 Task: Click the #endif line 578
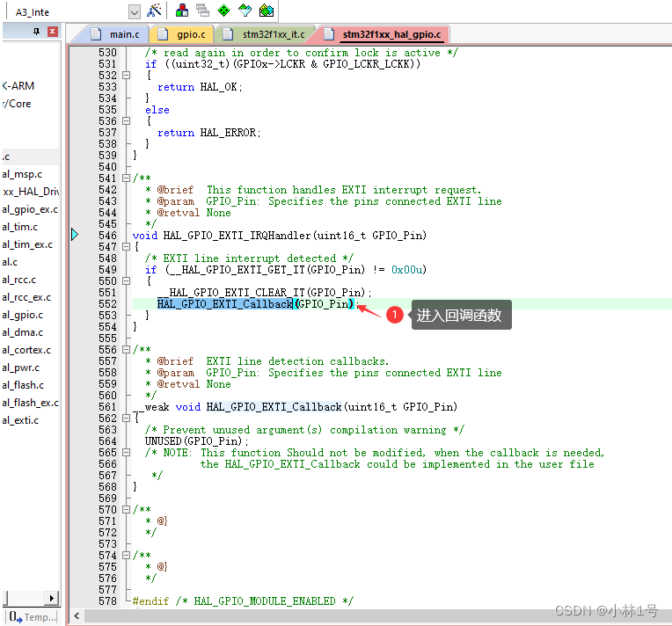pos(243,601)
